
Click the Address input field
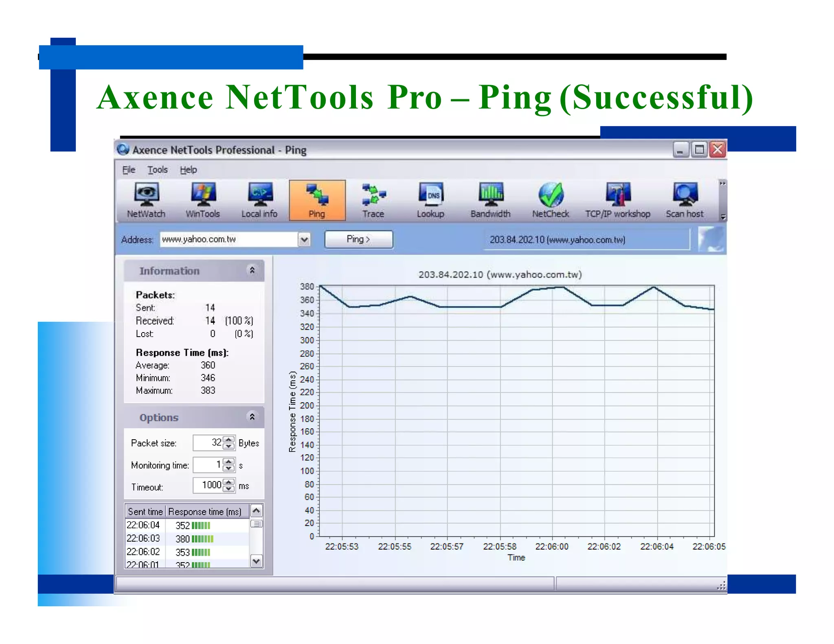(229, 239)
